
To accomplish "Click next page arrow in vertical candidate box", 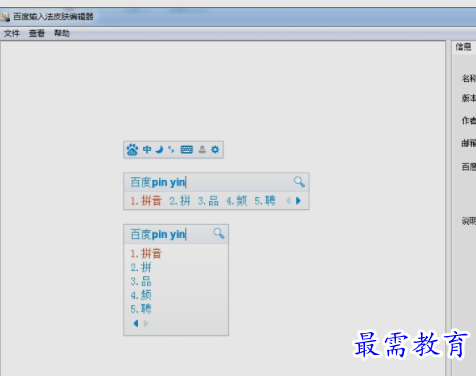I will 145,323.
